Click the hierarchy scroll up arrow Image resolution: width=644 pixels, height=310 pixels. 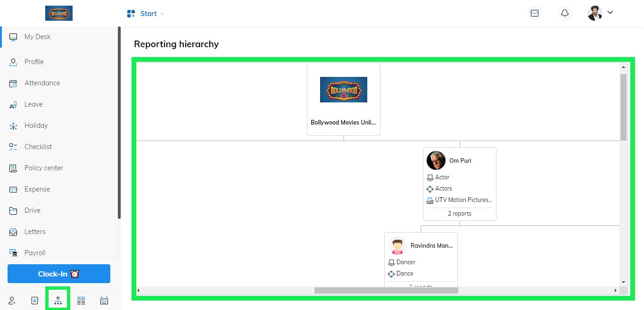[x=623, y=67]
